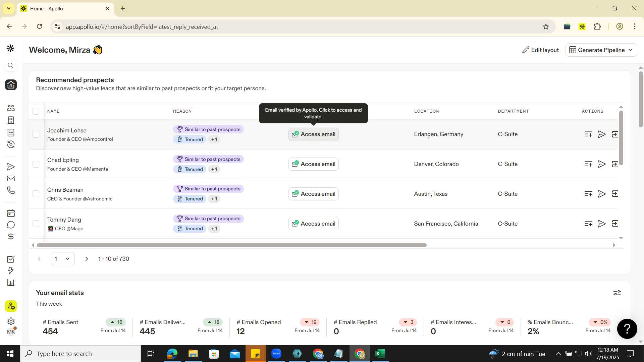Expand +1 reasons for Chad Epling
Screen dimensions: 644x362
click(x=214, y=169)
